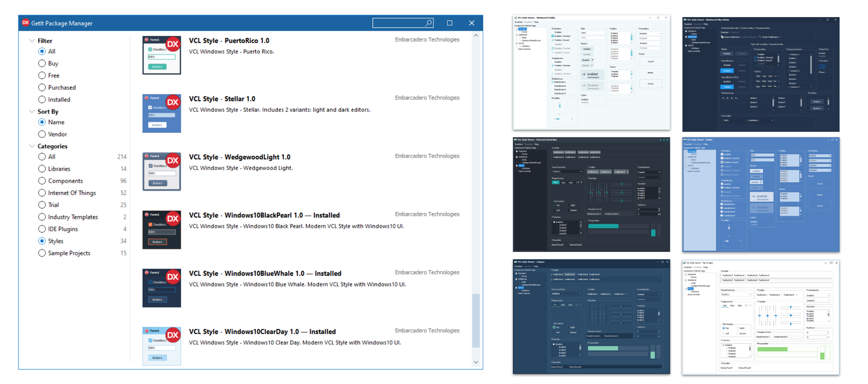The height and width of the screenshot is (384, 868).
Task: Open date picker dropdown in Material Oxford Blue viewer
Action: click(580, 171)
